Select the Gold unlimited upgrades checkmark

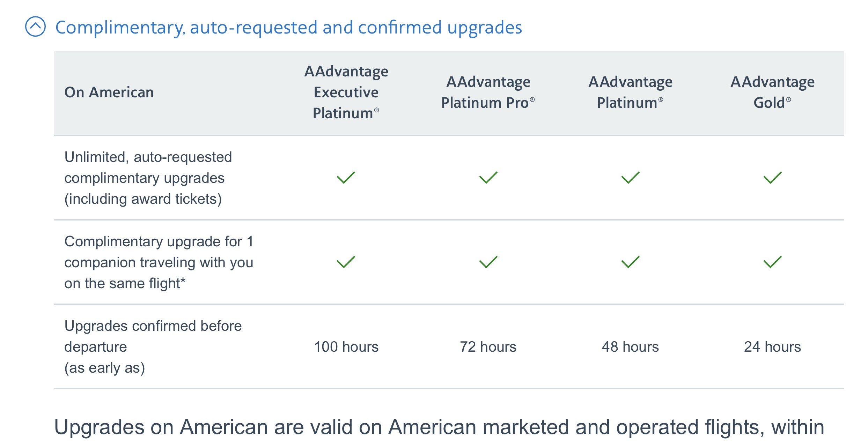point(772,178)
